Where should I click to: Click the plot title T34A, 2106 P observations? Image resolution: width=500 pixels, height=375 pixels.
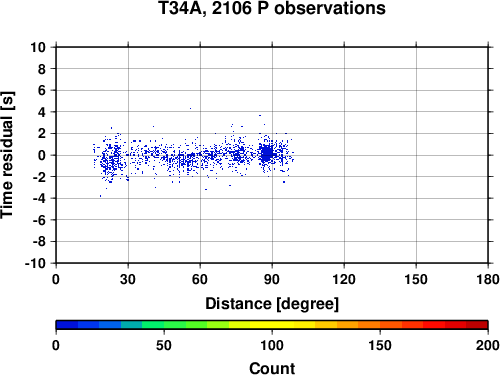[272, 8]
